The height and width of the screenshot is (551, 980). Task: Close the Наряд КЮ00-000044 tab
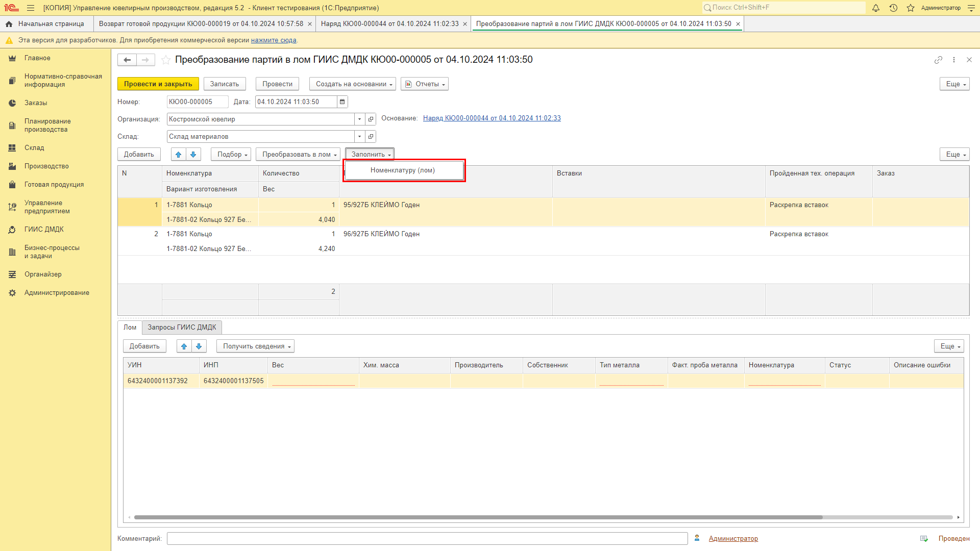click(x=465, y=24)
